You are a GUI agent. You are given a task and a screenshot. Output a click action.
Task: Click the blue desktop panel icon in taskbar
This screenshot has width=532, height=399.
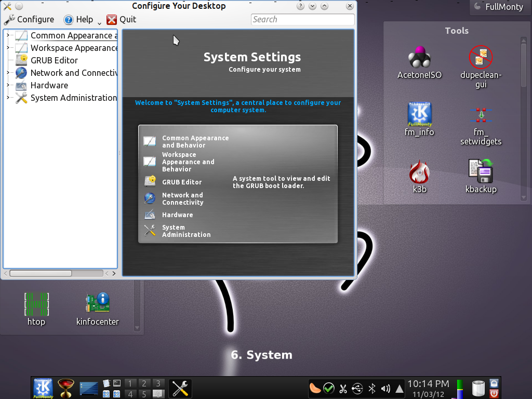[88, 389]
